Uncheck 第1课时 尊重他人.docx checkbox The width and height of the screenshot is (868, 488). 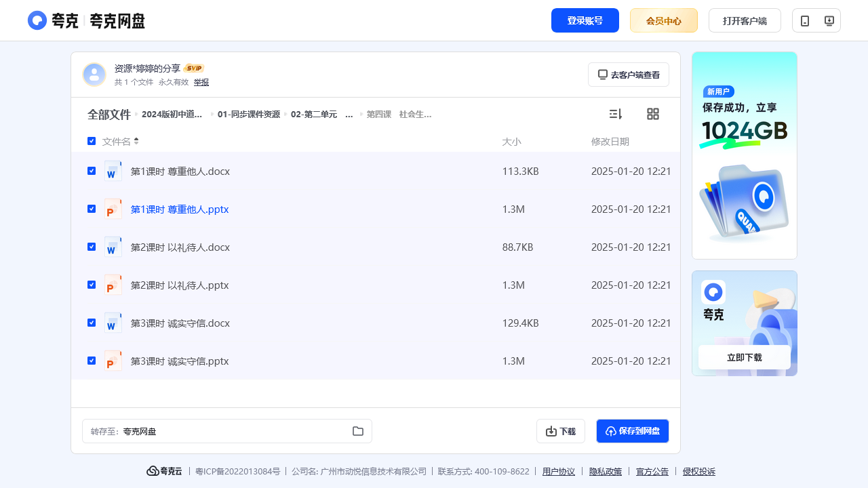click(92, 171)
